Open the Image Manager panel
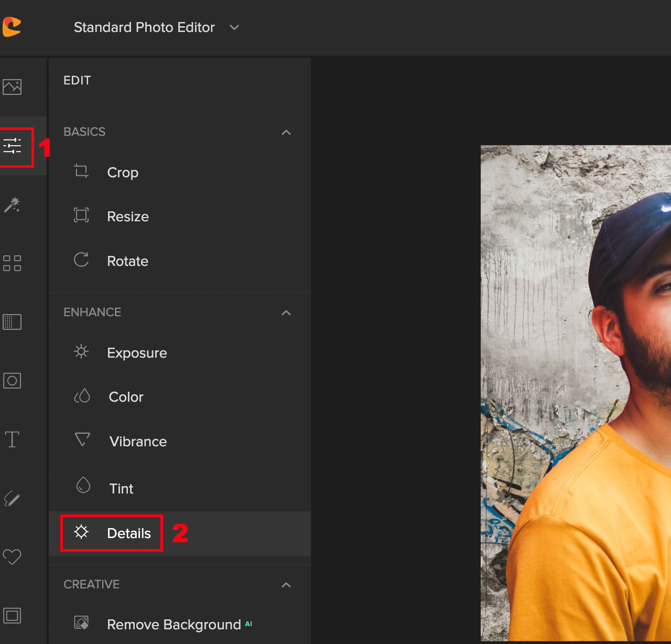Viewport: 671px width, 644px height. (x=12, y=87)
